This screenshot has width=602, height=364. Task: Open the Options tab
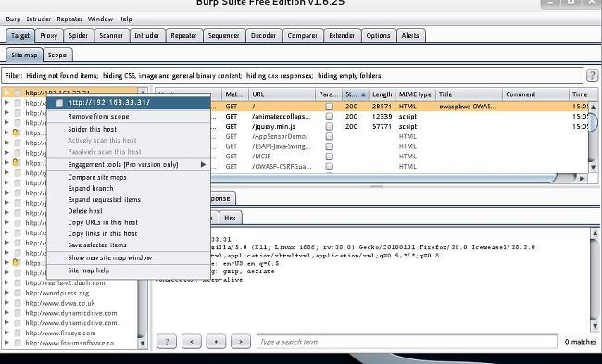tap(378, 36)
